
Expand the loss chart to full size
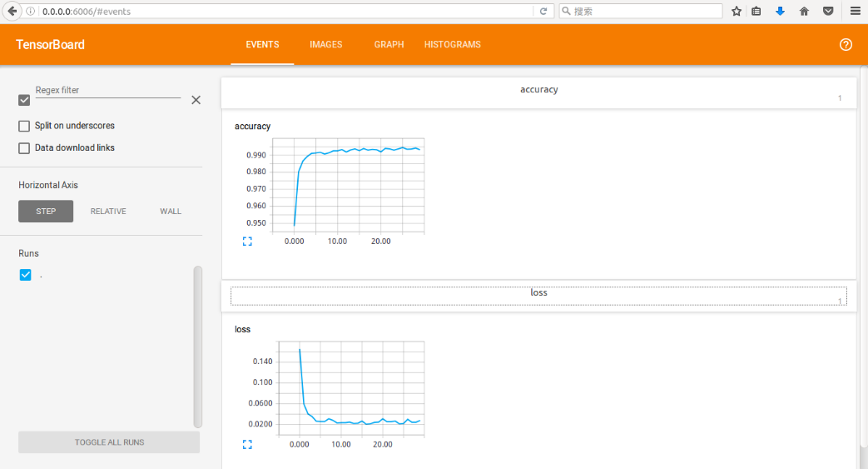[x=247, y=444]
